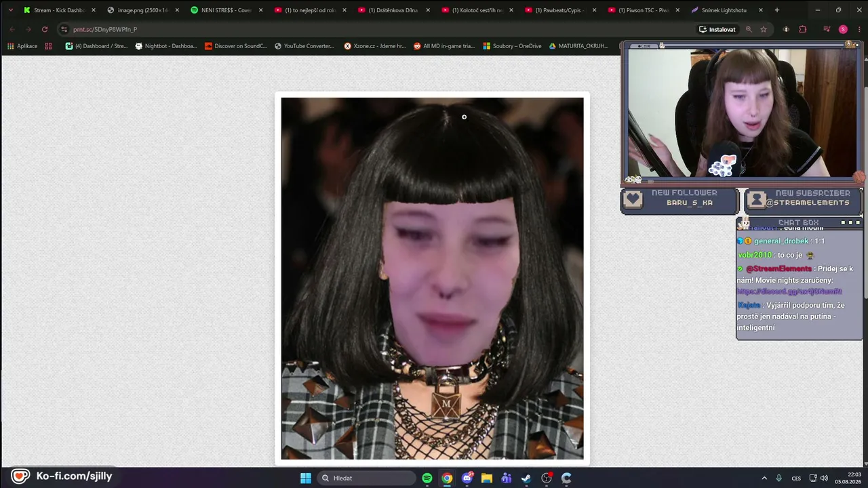Open the clock showing 22:03
The width and height of the screenshot is (868, 488).
click(848, 478)
